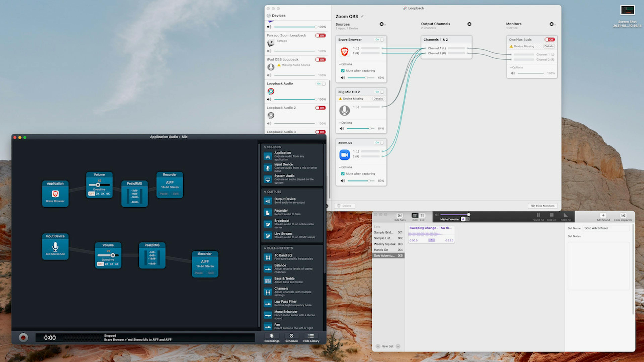Click Brave Browser icon in Application block
644x362 pixels.
55,194
